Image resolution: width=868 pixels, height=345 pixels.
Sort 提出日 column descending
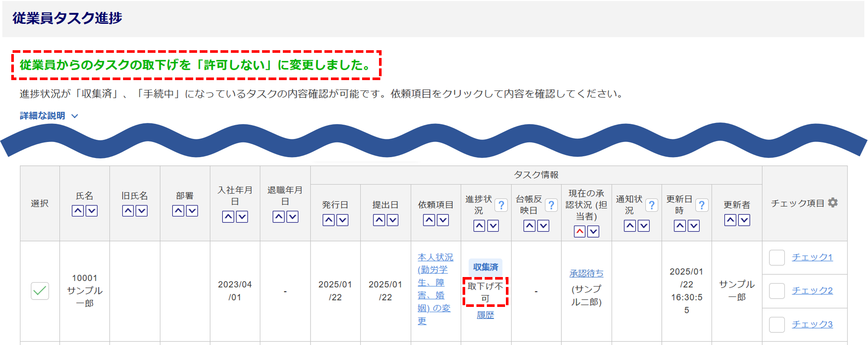coord(393,220)
